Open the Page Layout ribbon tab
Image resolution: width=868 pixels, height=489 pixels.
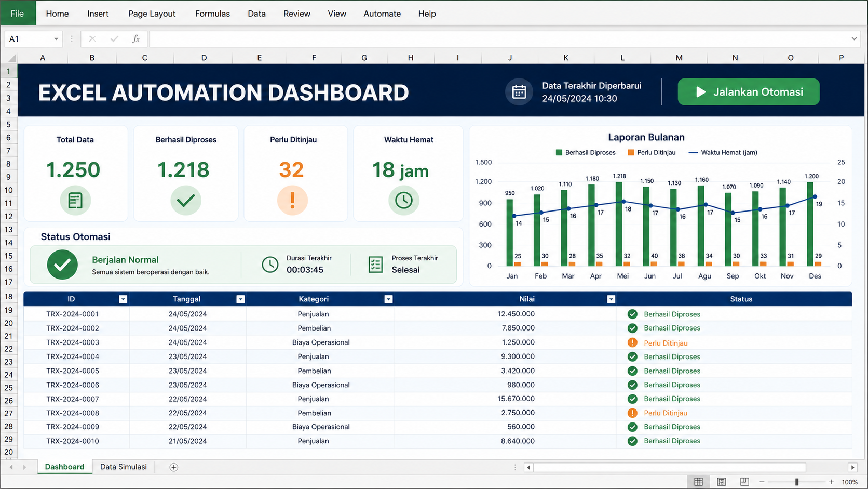coord(152,14)
